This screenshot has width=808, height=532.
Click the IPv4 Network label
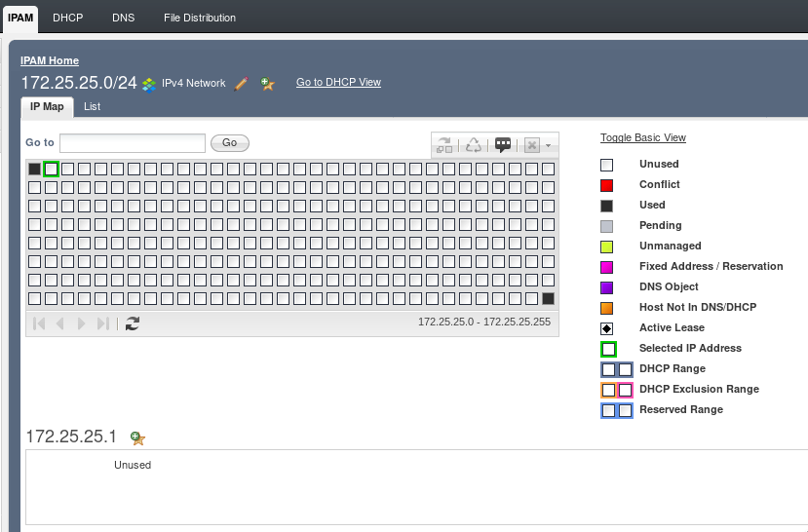tap(194, 83)
